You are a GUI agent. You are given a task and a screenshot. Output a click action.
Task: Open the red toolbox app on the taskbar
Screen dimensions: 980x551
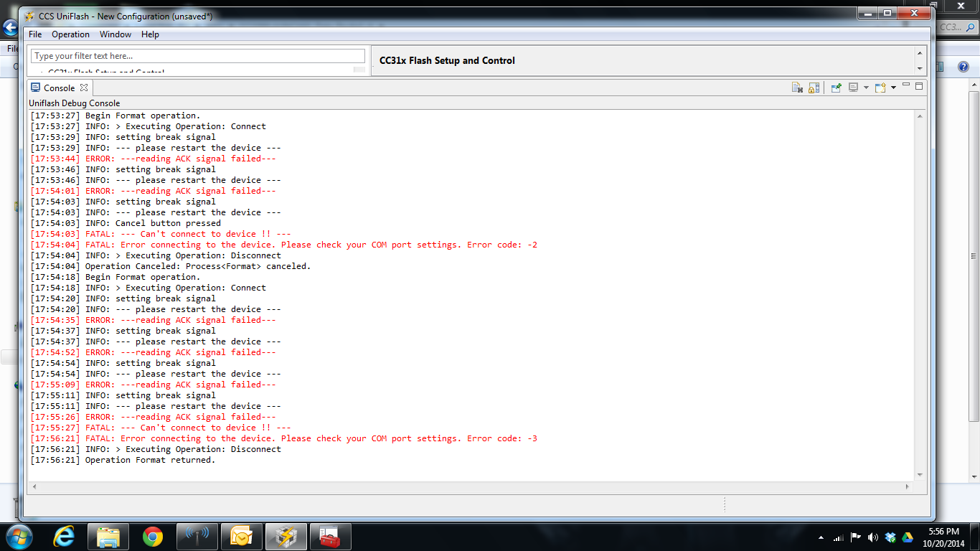[x=330, y=537]
